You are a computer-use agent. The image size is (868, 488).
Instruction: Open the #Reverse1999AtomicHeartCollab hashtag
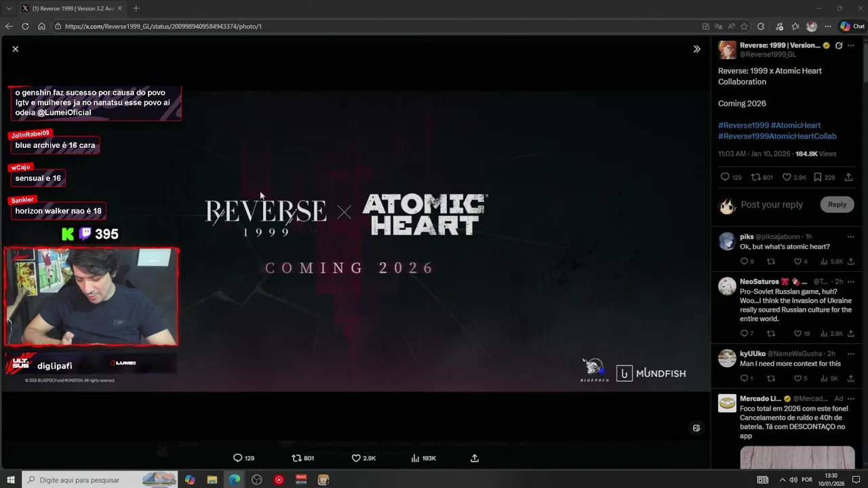(777, 136)
